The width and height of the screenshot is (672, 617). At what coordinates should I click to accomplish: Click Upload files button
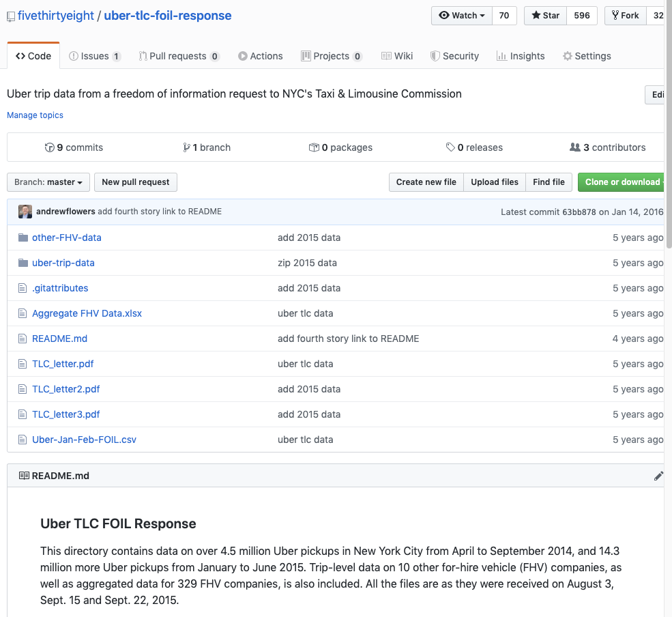pyautogui.click(x=495, y=182)
